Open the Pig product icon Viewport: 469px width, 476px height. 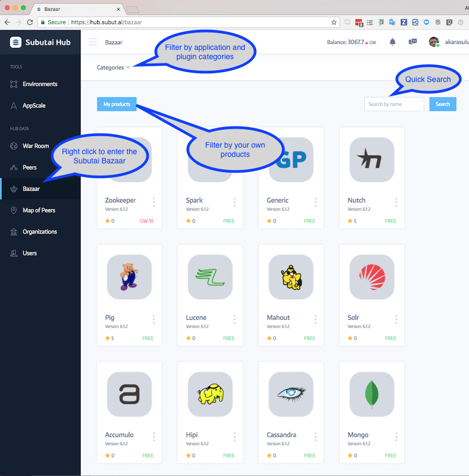point(129,277)
